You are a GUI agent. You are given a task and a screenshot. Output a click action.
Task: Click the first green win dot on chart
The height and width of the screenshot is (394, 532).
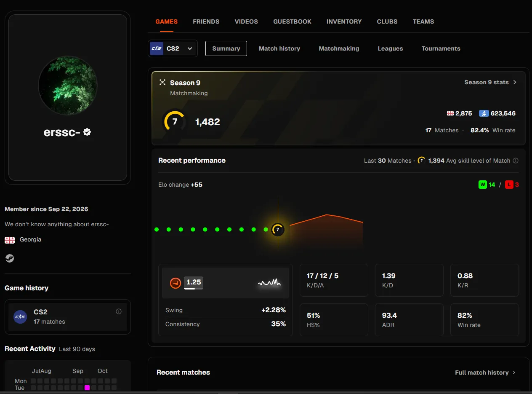pyautogui.click(x=157, y=230)
